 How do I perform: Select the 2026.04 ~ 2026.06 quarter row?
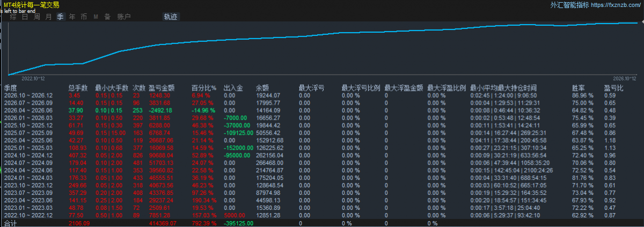(322, 110)
